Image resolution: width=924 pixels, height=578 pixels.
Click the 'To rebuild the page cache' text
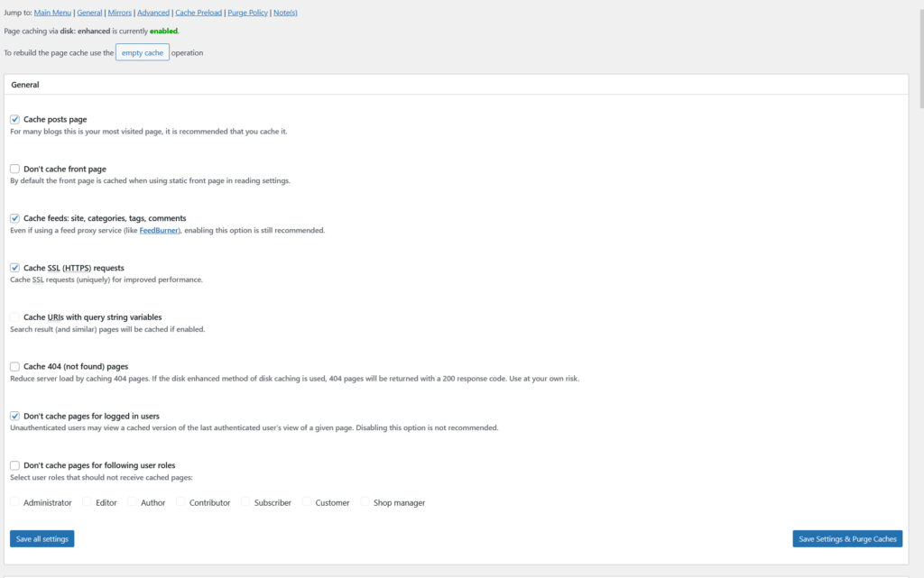[59, 53]
